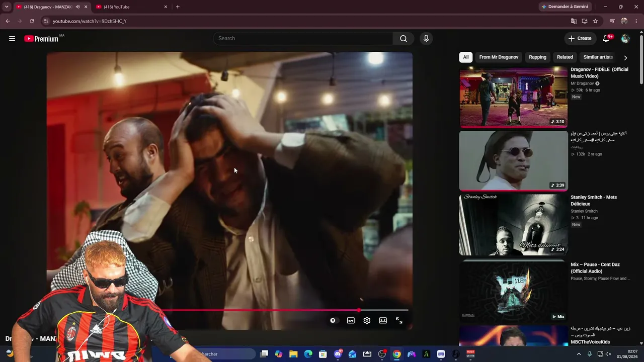Viewport: 644px width, 362px height.
Task: Translate this page icon in address bar
Action: (x=574, y=21)
